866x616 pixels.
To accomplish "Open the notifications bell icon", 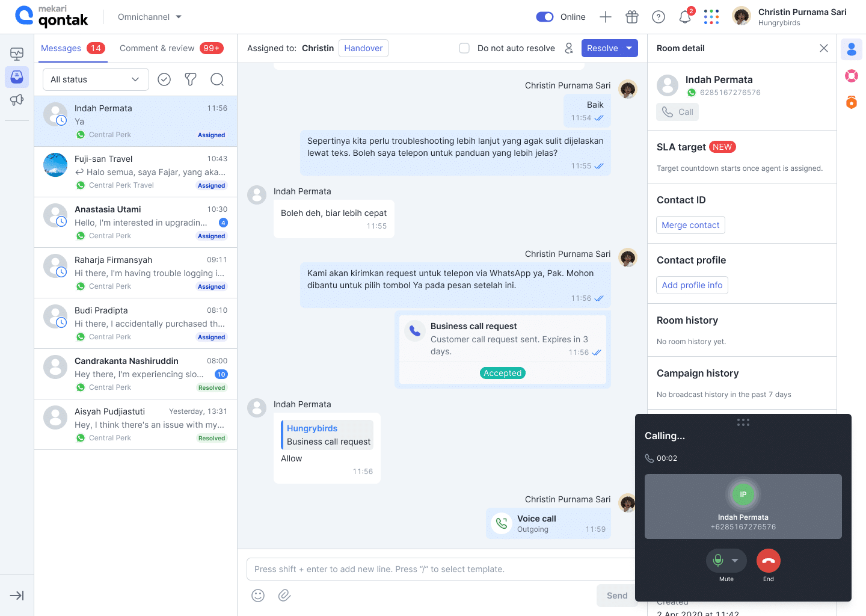I will point(685,17).
